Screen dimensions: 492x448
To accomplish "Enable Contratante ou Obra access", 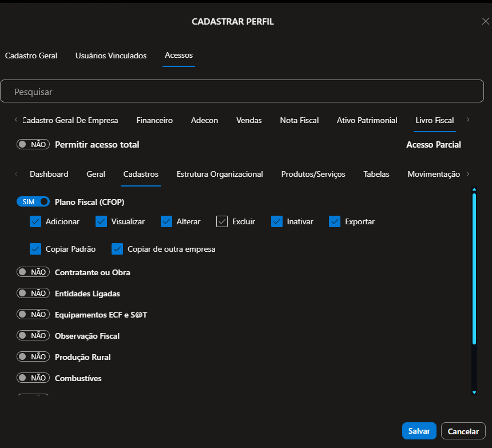I will 33,272.
